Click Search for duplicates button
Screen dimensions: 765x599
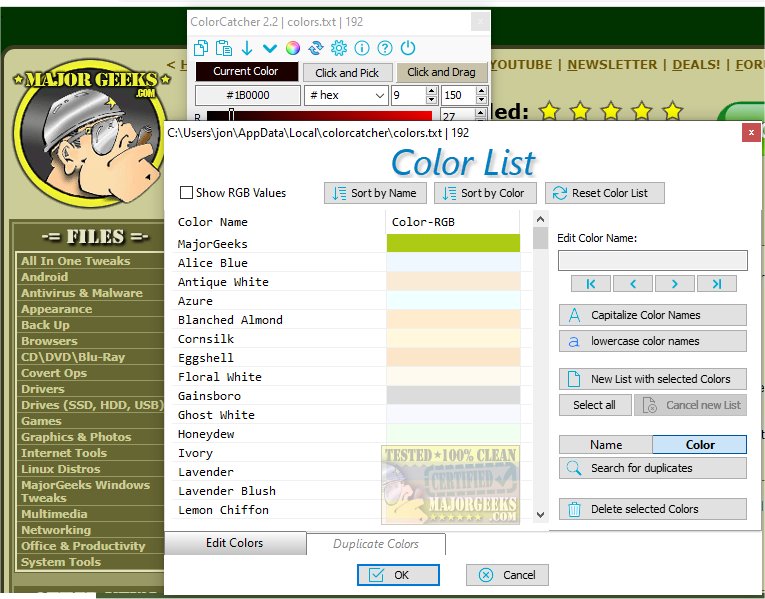[x=652, y=468]
